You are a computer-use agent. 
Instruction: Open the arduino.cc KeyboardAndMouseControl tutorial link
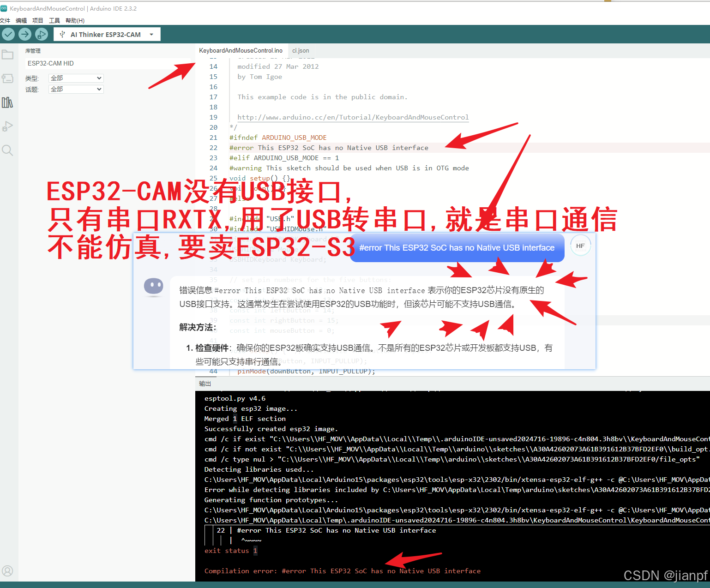pyautogui.click(x=353, y=117)
